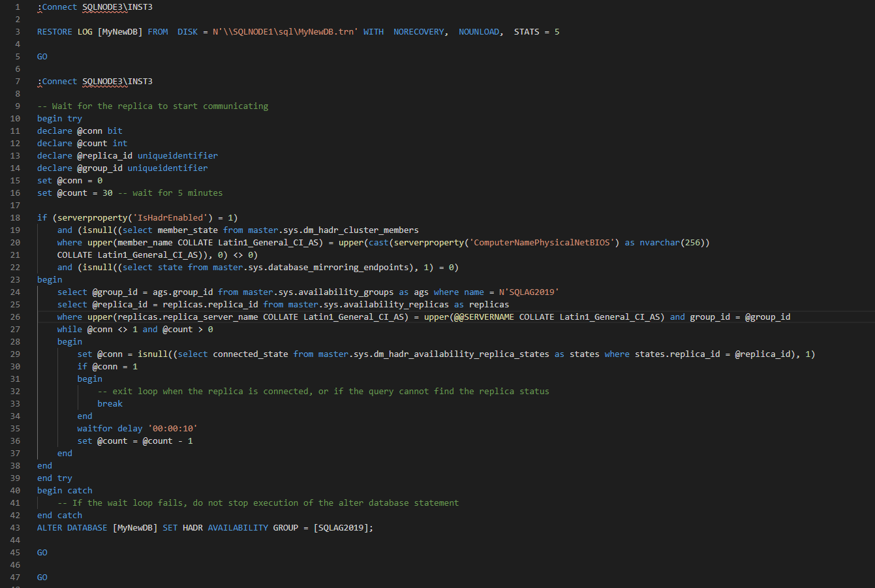Click the @@SERVERNAME variable
This screenshot has width=875, height=588.
[x=484, y=317]
